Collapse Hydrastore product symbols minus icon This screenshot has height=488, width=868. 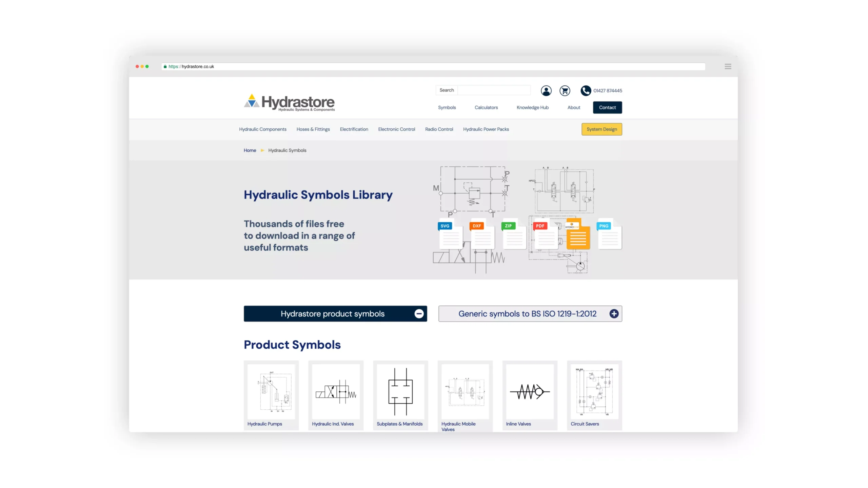(419, 313)
